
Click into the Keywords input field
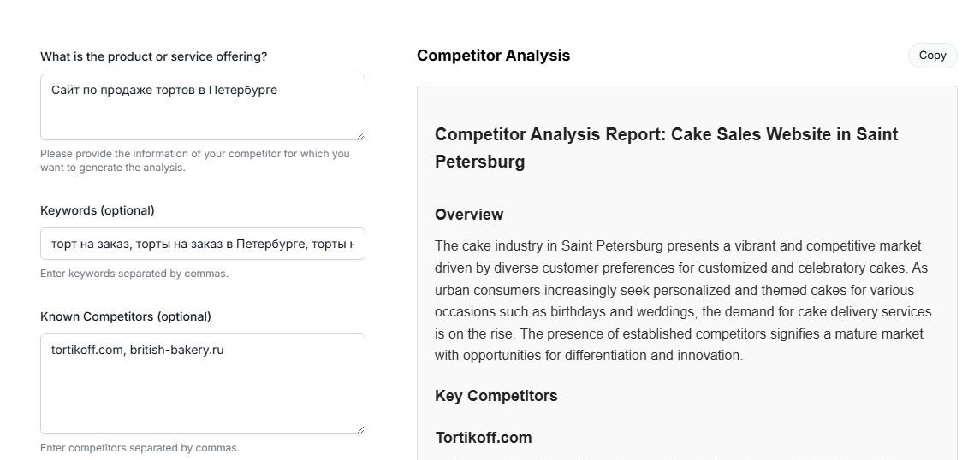(202, 245)
